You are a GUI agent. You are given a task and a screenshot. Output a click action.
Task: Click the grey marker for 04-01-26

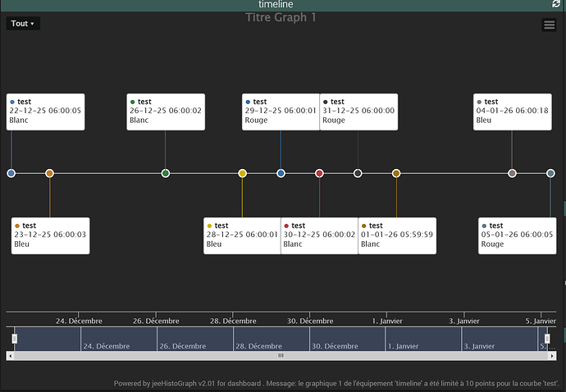click(512, 173)
